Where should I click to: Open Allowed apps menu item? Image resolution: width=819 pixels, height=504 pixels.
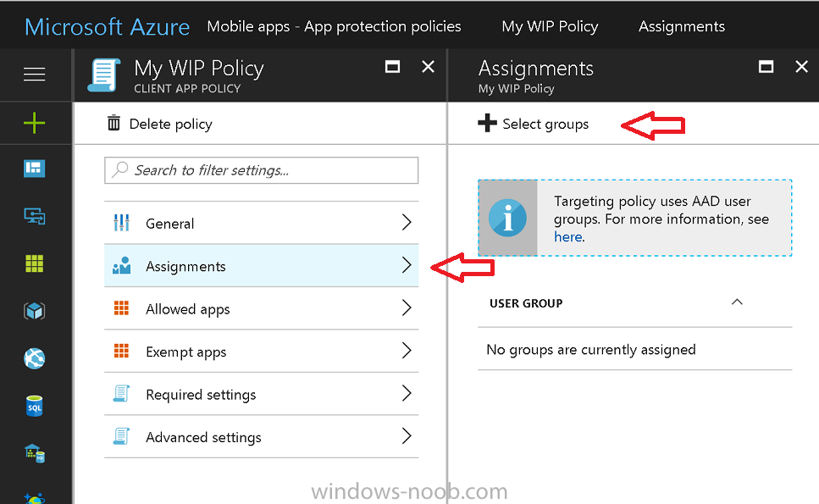point(261,308)
